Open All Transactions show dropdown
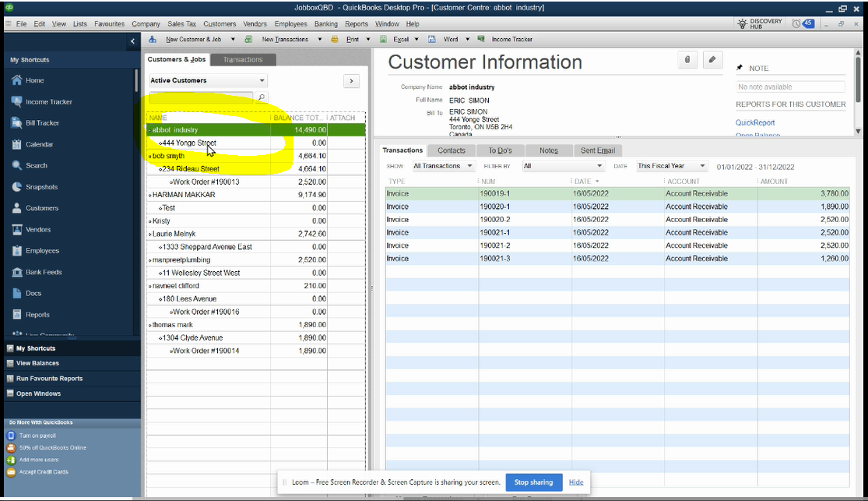 click(x=443, y=166)
